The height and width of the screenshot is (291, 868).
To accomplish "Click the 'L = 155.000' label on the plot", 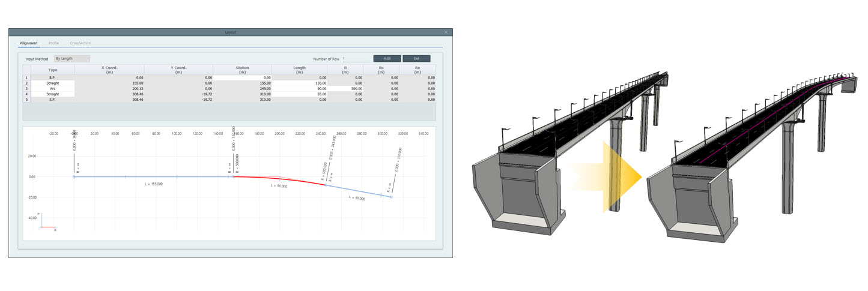I will point(154,184).
